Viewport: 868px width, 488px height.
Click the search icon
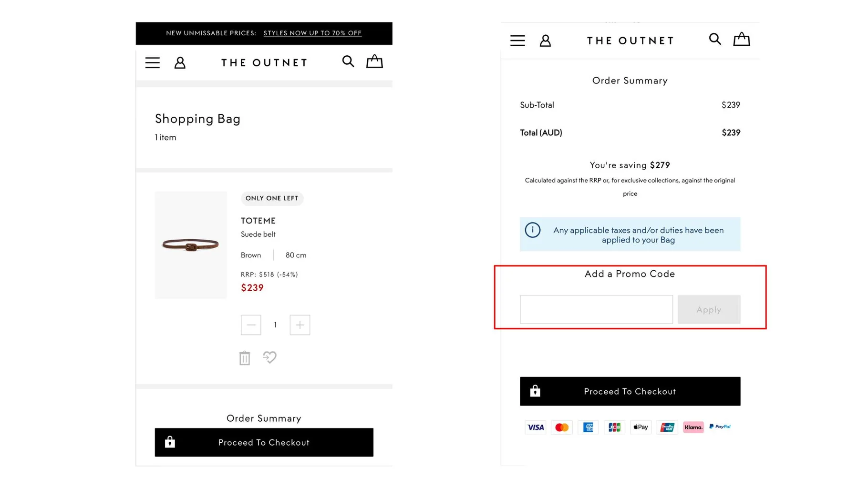point(348,61)
